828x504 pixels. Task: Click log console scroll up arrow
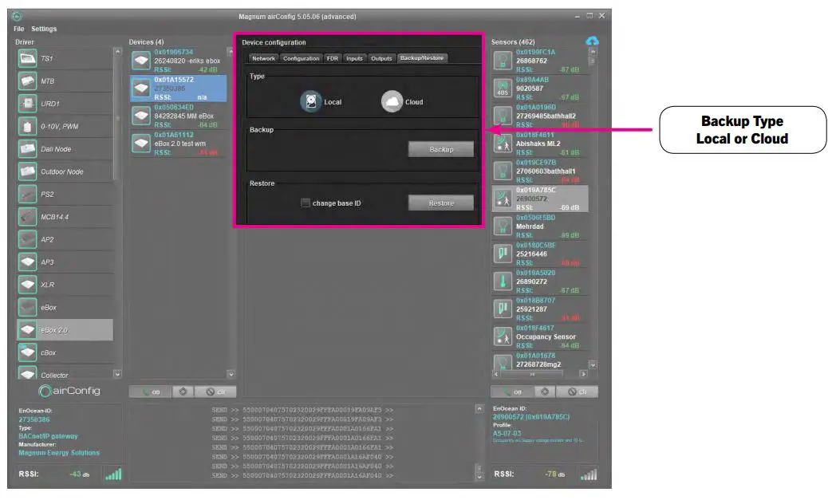(479, 408)
